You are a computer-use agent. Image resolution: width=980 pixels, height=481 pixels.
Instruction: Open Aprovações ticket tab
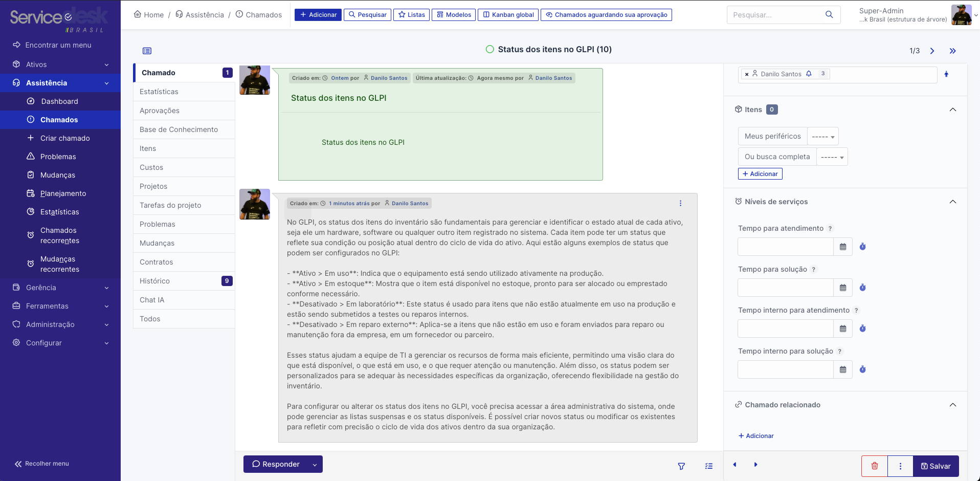click(x=184, y=111)
